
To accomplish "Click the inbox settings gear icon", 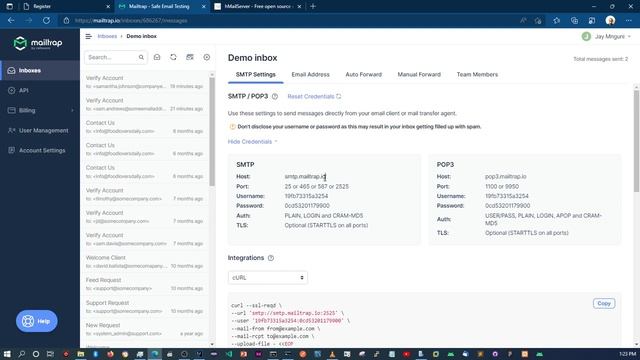I will 207,57.
